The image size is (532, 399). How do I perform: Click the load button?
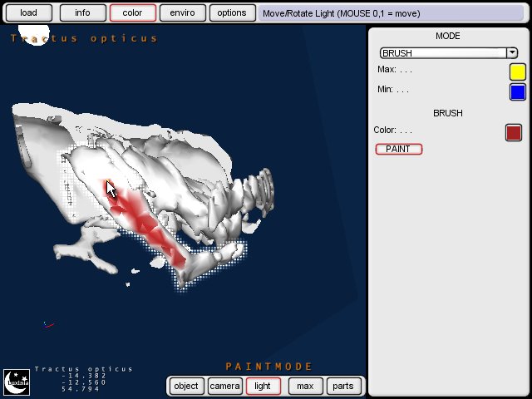[28, 13]
